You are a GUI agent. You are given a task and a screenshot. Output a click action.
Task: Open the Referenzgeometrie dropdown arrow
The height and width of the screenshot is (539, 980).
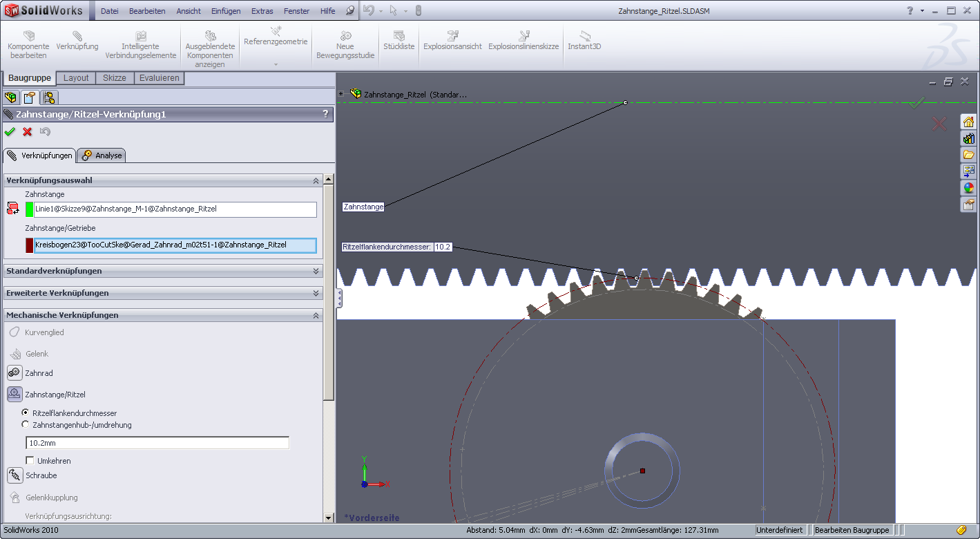tap(276, 64)
